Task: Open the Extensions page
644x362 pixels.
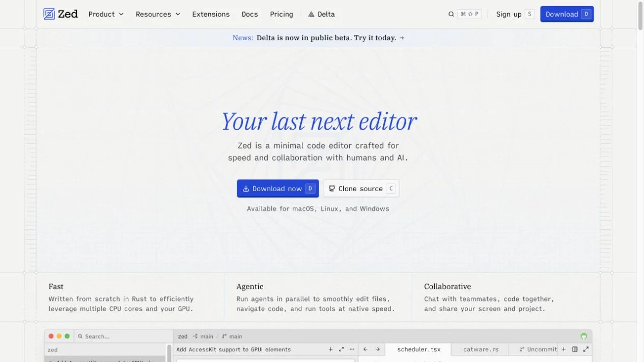Action: 211,14
